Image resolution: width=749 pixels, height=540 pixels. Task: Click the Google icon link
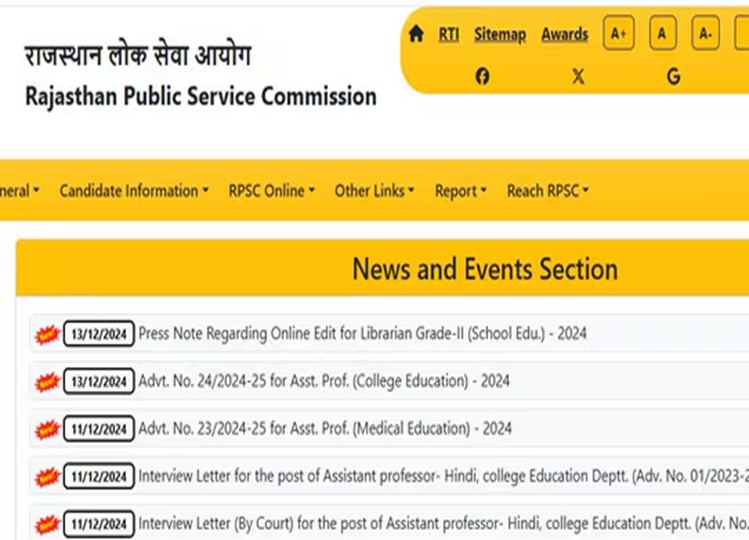(x=673, y=77)
